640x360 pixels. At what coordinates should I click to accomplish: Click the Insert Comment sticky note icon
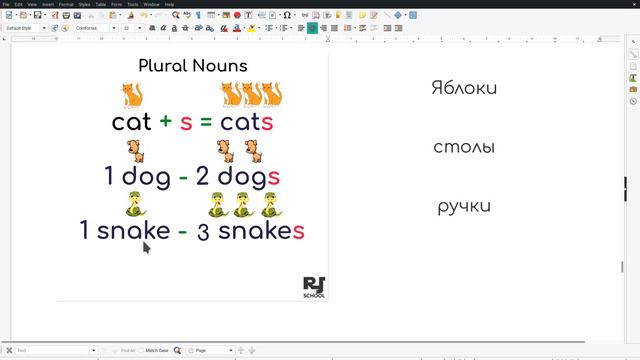[x=362, y=15]
